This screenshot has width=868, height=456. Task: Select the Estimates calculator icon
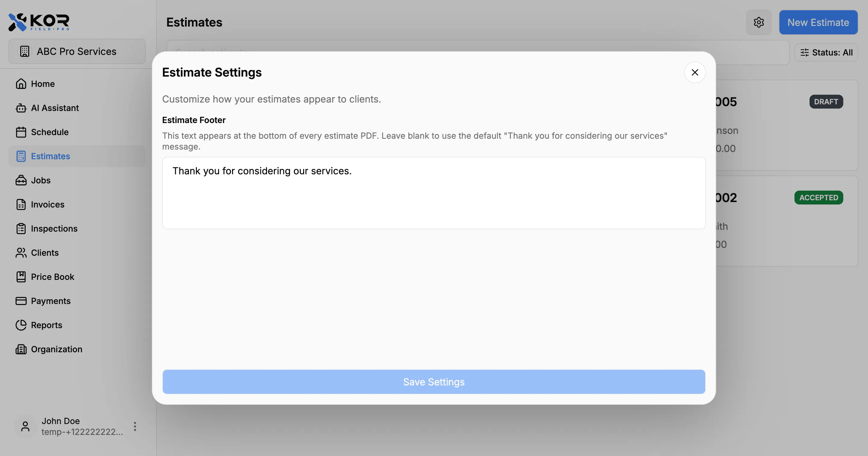[x=21, y=156]
